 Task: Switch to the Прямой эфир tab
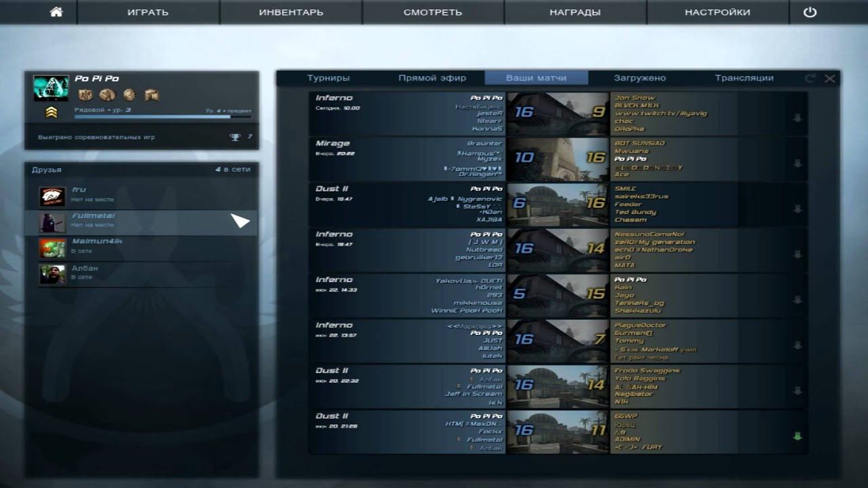[x=432, y=78]
